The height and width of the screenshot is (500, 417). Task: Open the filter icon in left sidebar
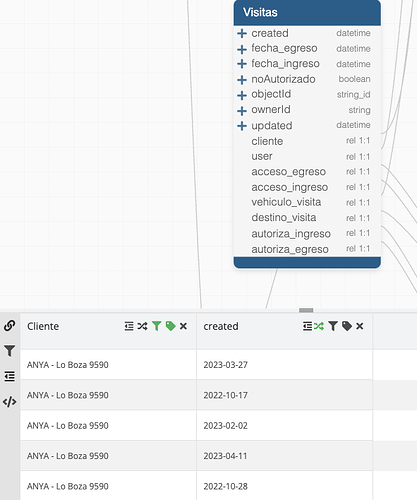click(10, 351)
